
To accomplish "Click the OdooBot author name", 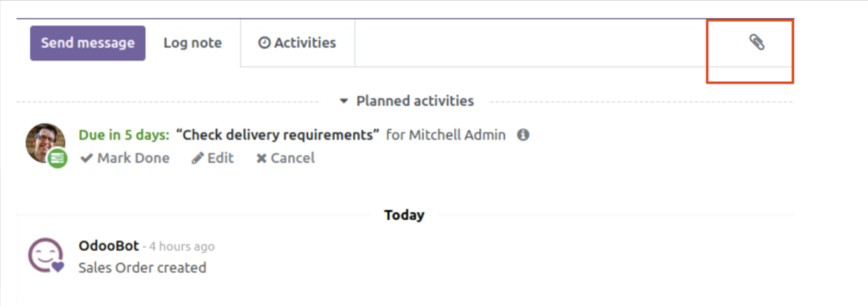I will point(108,246).
